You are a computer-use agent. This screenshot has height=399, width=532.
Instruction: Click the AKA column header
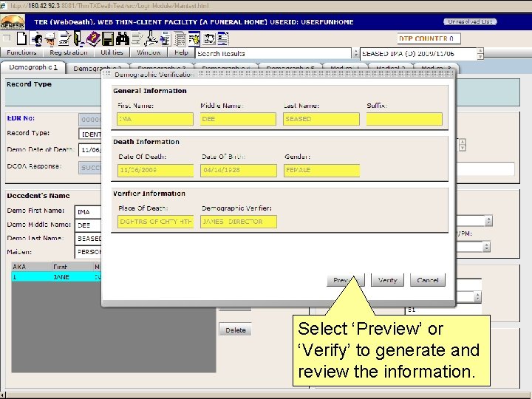(x=32, y=267)
